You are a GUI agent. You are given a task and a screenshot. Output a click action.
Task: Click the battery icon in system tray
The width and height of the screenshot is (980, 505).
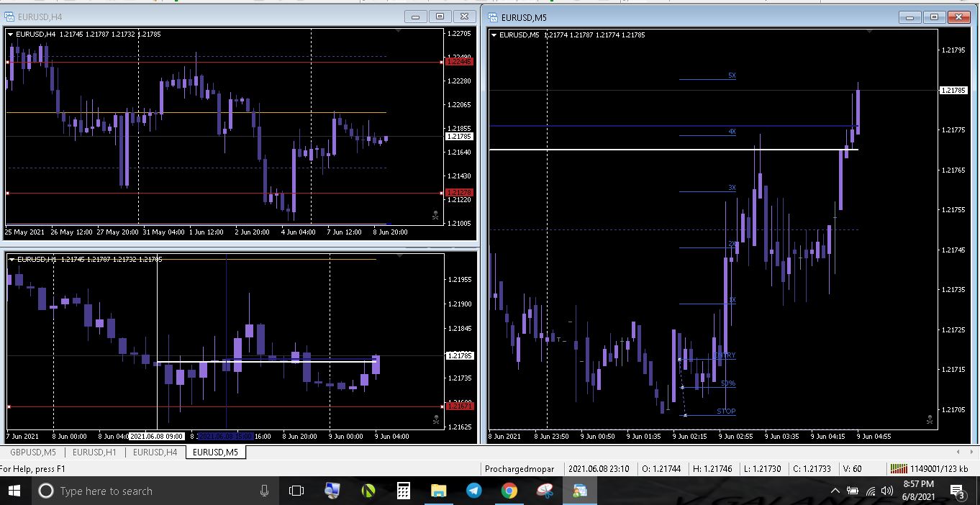point(853,491)
